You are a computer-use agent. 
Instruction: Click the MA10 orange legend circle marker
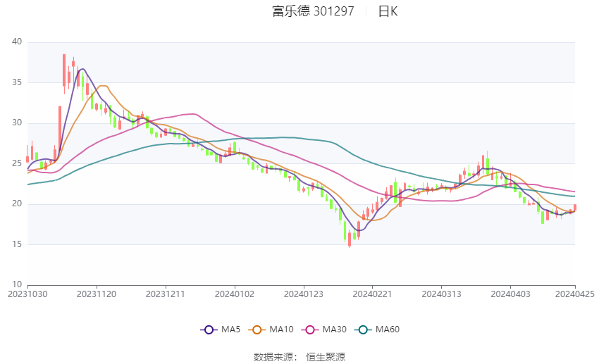257,329
